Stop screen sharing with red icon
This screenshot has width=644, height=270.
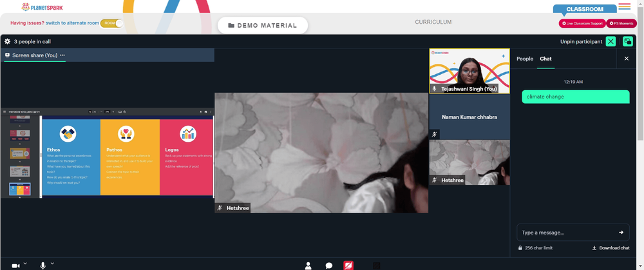click(348, 265)
